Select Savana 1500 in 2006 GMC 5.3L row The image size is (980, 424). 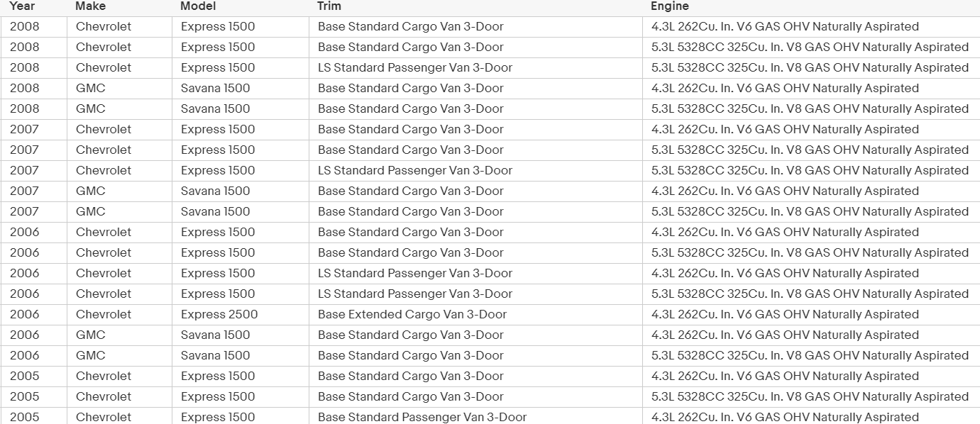[215, 355]
